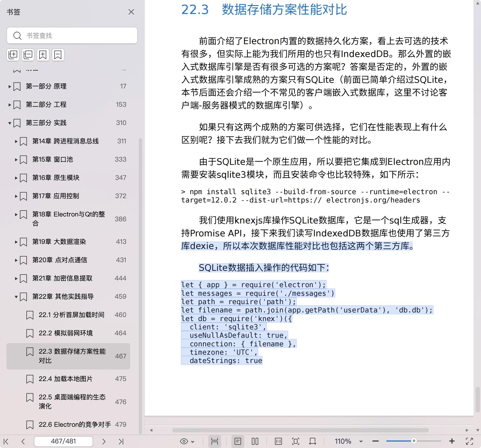The width and height of the screenshot is (481, 448).
Task: Click the npm install sqlite3 command text
Action: point(315,196)
